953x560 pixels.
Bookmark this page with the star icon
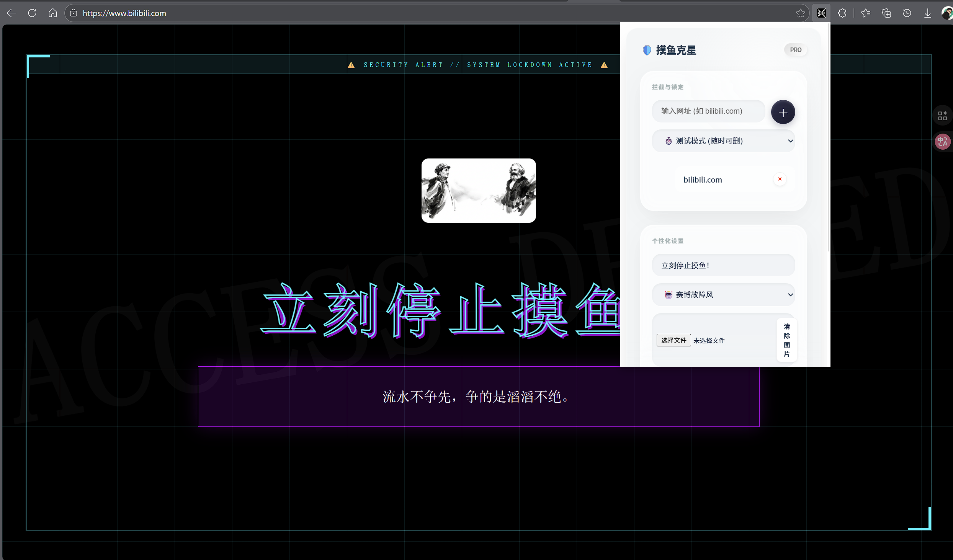(800, 13)
